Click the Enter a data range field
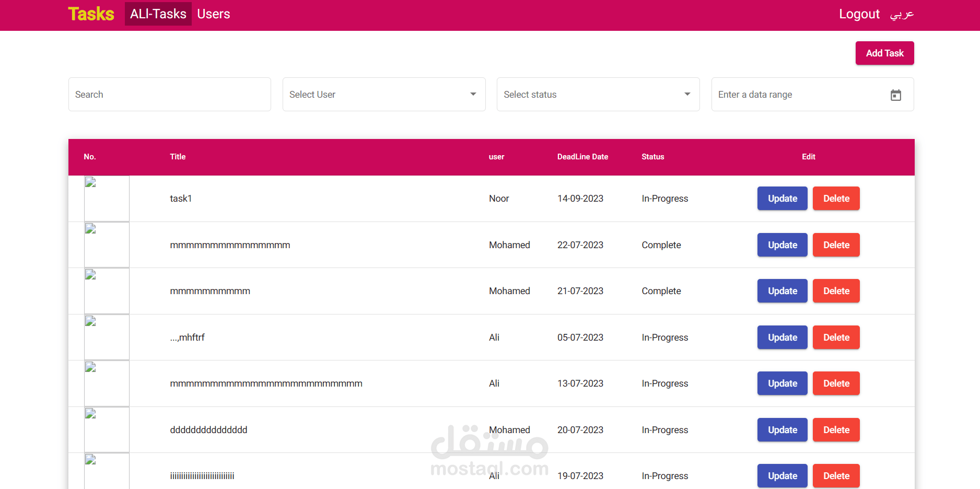Screen dimensions: 980x489 [794, 95]
